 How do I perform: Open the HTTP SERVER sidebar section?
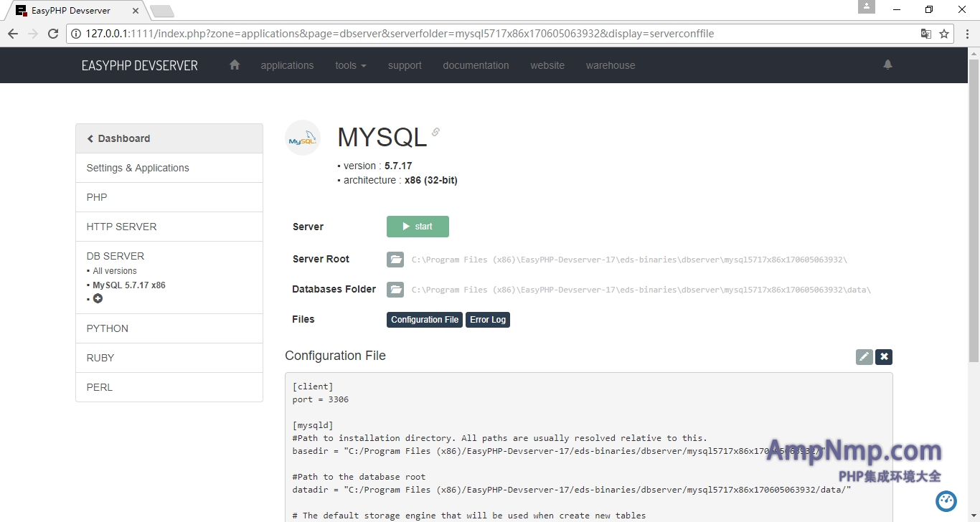(x=169, y=227)
